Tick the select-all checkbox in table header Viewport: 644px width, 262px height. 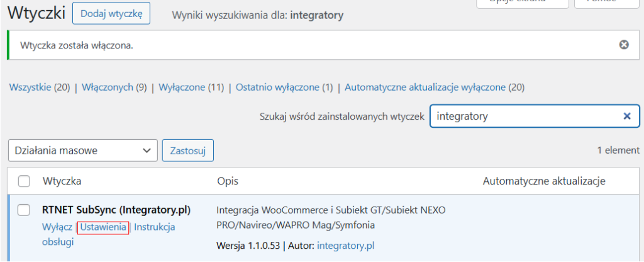tap(24, 181)
